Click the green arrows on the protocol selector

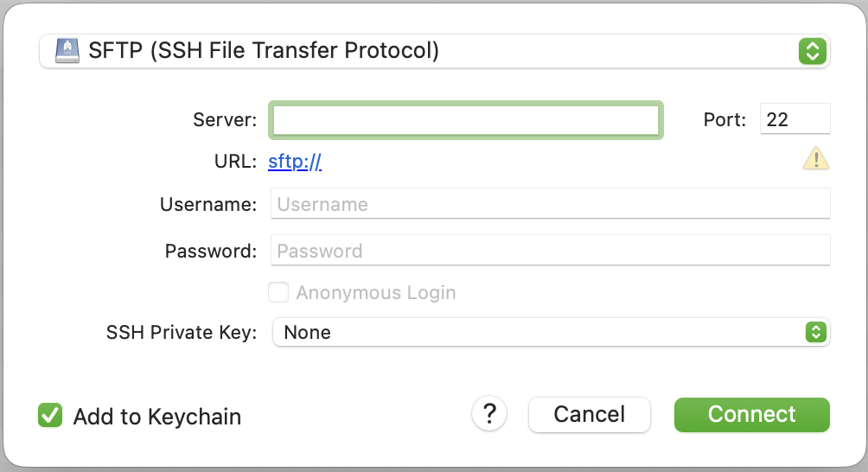tap(812, 51)
